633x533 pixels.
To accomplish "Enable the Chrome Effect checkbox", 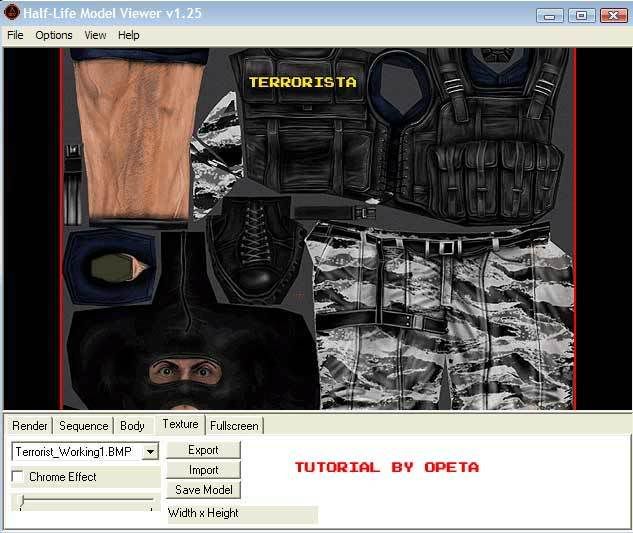I will [17, 476].
